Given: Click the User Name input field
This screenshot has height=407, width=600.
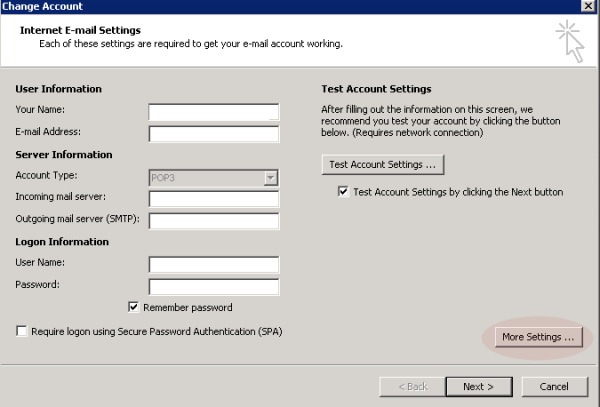Looking at the screenshot, I should [x=214, y=265].
